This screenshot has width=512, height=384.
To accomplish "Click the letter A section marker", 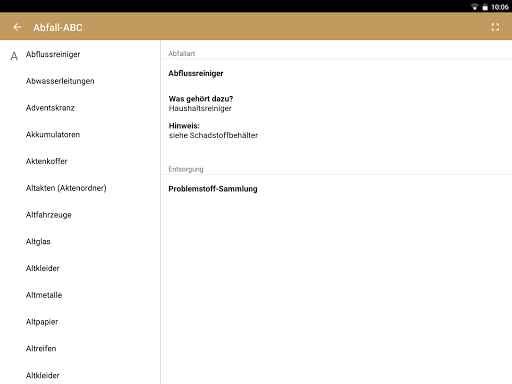I will (x=14, y=56).
